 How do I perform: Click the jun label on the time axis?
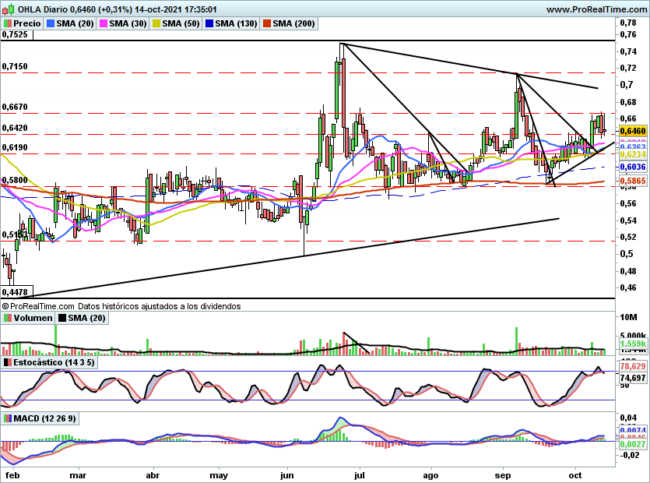point(287,476)
